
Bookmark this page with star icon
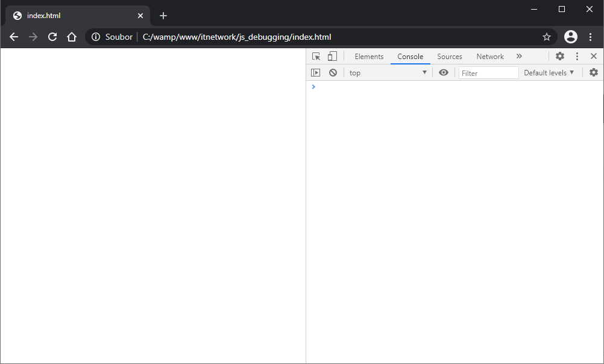tap(547, 37)
